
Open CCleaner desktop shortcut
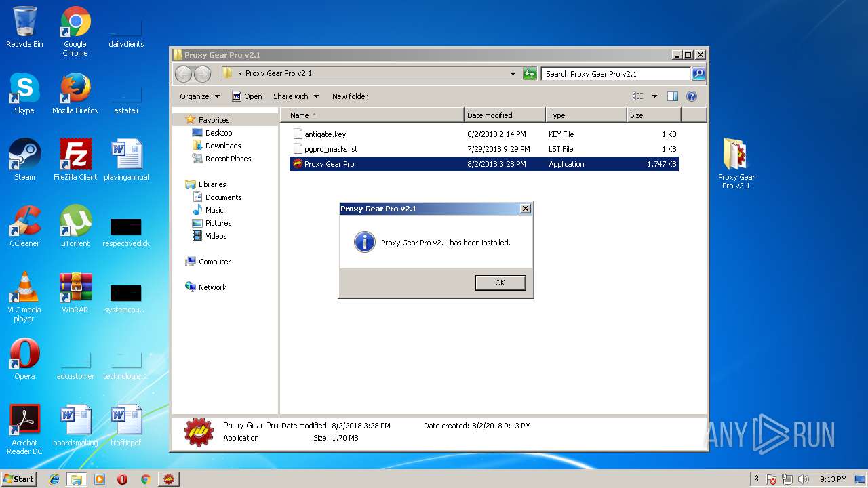(x=24, y=226)
